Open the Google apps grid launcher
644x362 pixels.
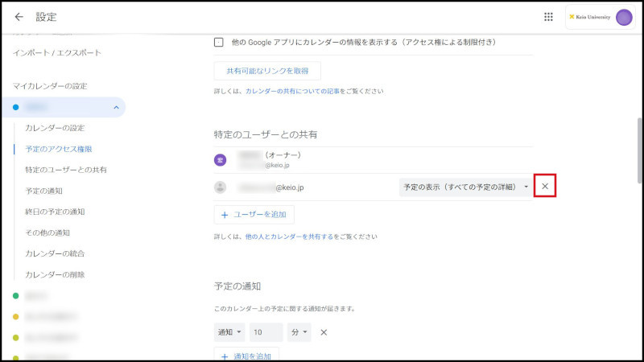pyautogui.click(x=548, y=17)
